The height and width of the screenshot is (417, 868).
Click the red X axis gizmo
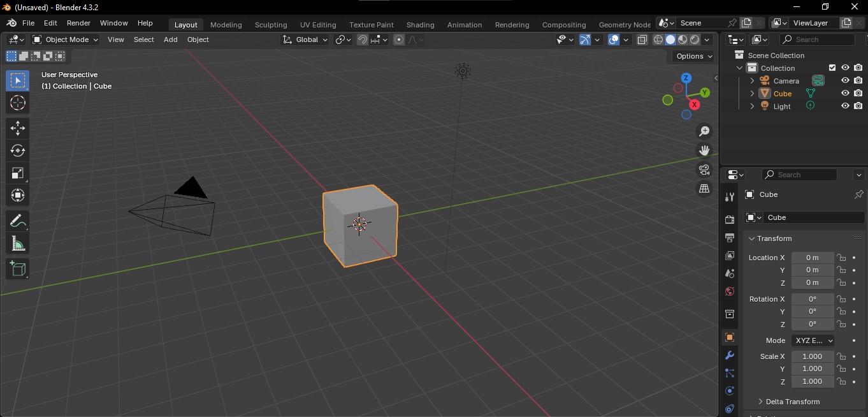pos(695,104)
